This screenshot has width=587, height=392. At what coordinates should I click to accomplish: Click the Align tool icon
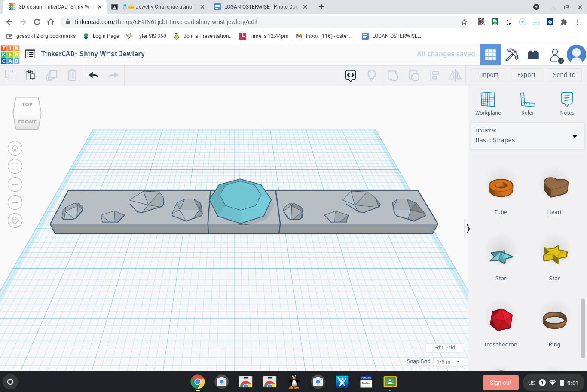[434, 76]
